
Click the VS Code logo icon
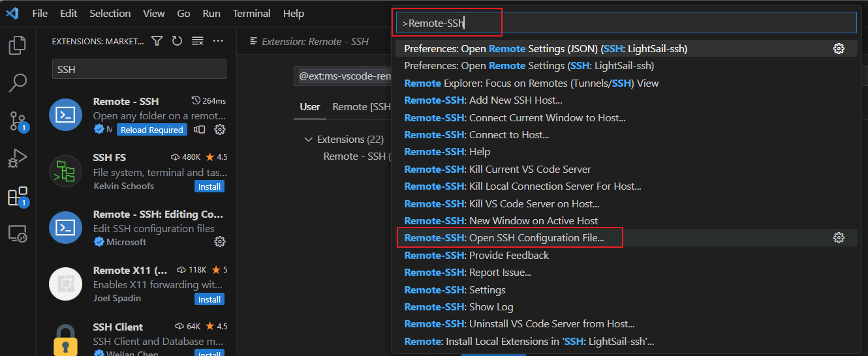point(12,13)
